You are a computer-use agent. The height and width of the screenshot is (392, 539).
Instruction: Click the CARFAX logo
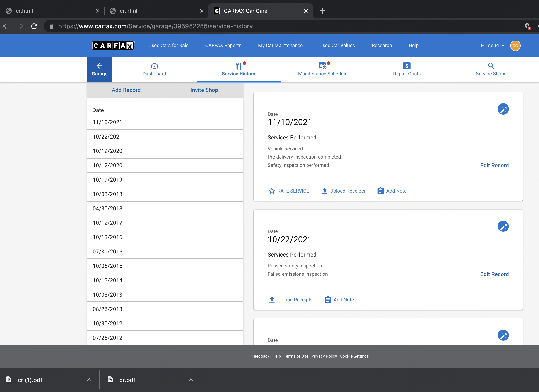(113, 45)
